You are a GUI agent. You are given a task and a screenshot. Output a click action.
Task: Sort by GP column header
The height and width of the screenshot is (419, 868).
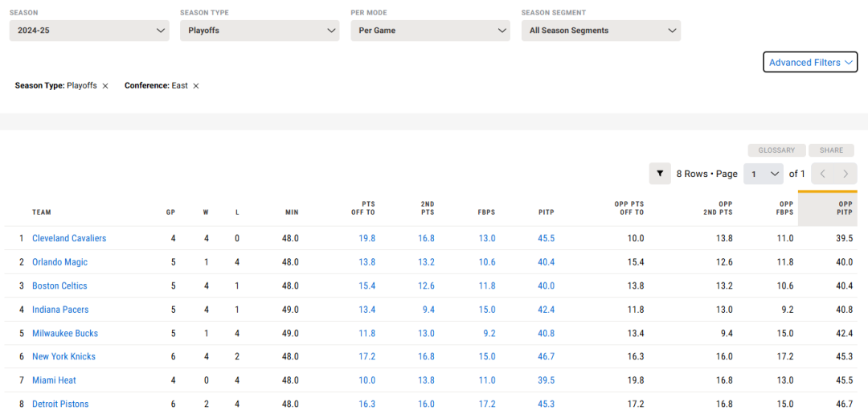point(172,212)
